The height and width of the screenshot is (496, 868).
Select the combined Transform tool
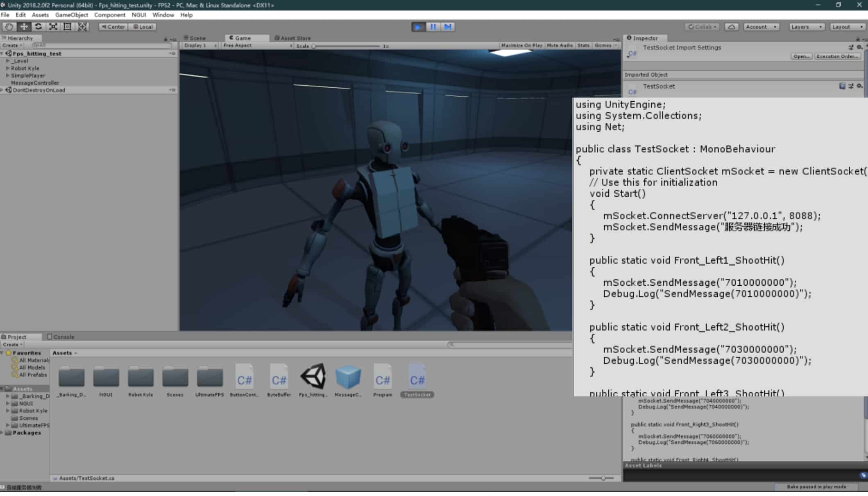[82, 27]
